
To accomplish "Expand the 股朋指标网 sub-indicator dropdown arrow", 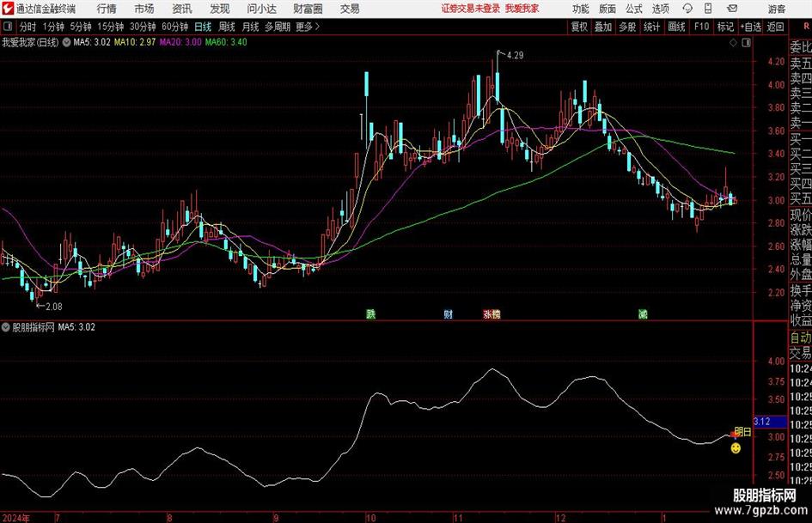I will [x=6, y=326].
